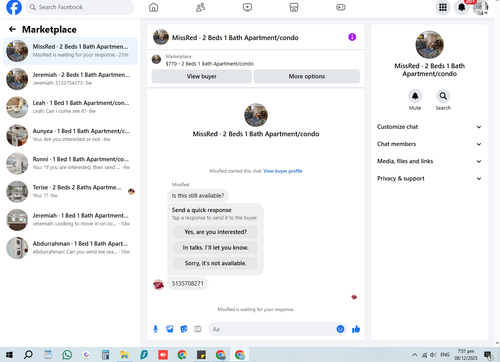Open the Gaming tab icon
The image size is (500, 362).
[x=341, y=7]
